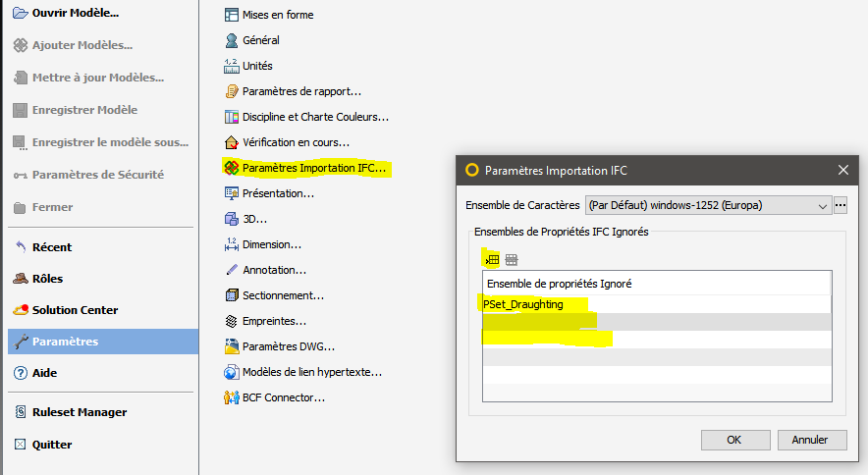Click the delete row icon above table
This screenshot has height=475, width=868.
coord(512,259)
